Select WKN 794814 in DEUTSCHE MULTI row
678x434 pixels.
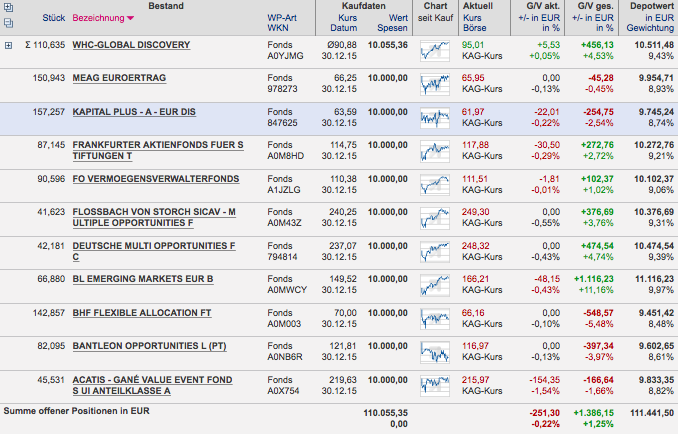pos(282,257)
